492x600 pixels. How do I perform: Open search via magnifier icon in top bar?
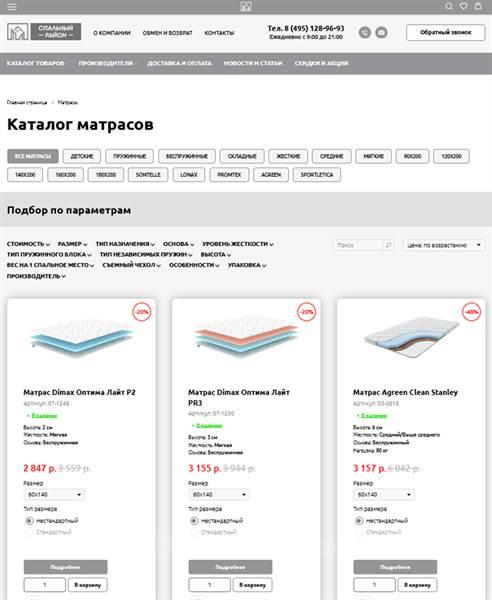coord(449,6)
